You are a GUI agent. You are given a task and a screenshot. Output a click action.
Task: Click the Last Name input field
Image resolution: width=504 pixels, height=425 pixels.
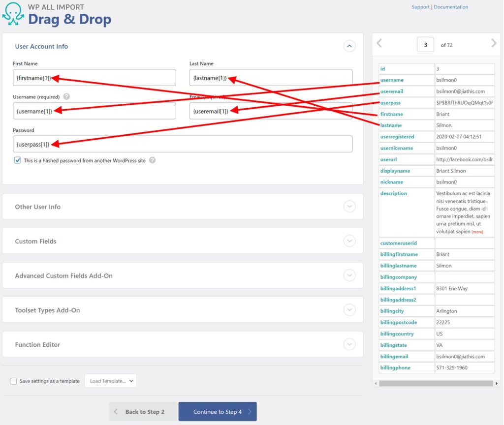[x=271, y=77]
